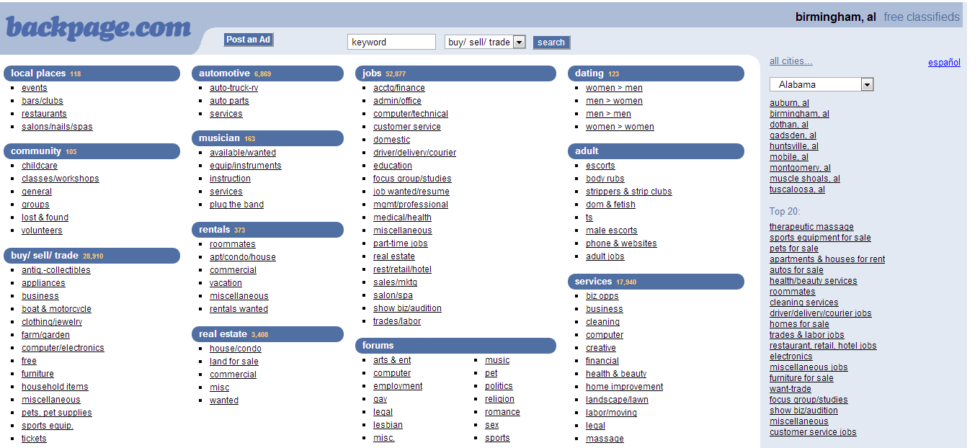Image resolution: width=980 pixels, height=448 pixels.
Task: Open acctg/finance jobs
Action: pyautogui.click(x=399, y=88)
